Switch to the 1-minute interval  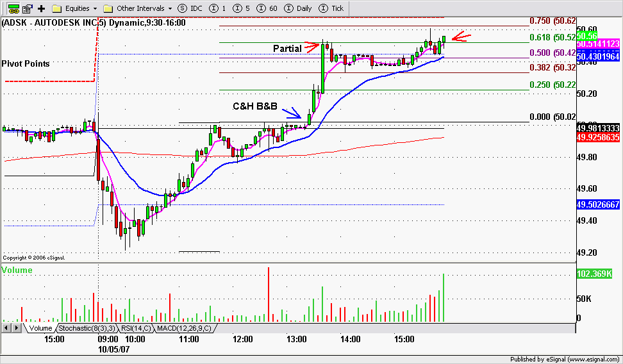(217, 8)
